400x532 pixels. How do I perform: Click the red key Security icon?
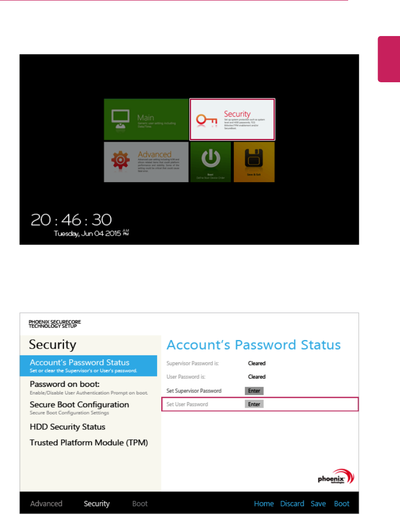(x=207, y=120)
